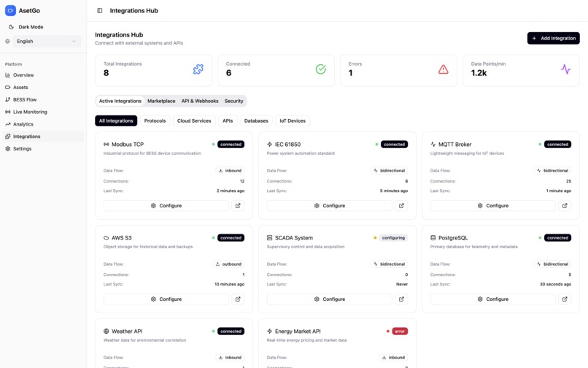This screenshot has width=588, height=368.
Task: Click PostgreSQL bidirectional data flow badge
Action: tap(552, 264)
